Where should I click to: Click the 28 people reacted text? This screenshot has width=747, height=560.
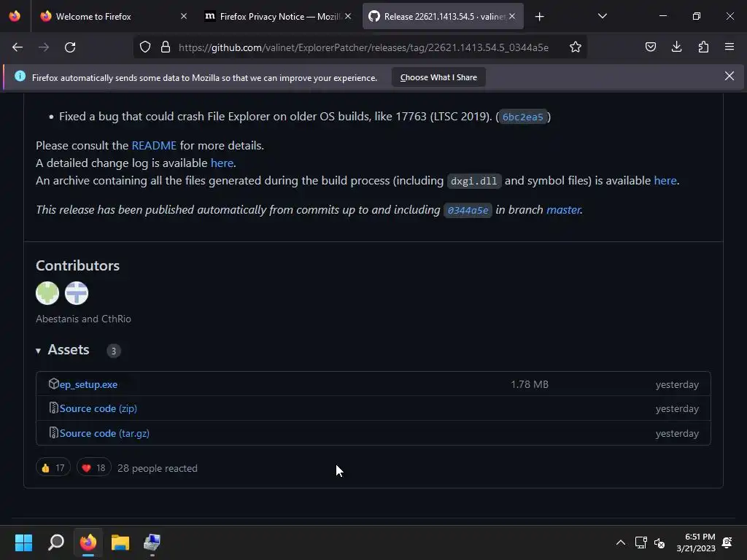[158, 468]
